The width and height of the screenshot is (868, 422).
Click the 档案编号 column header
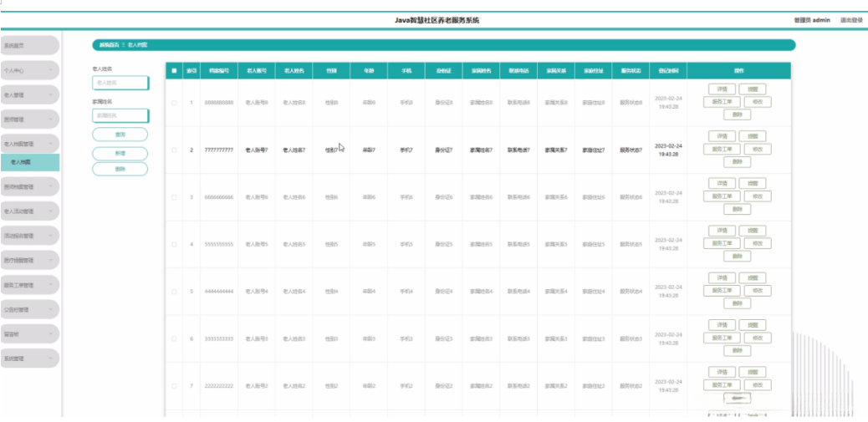[218, 71]
